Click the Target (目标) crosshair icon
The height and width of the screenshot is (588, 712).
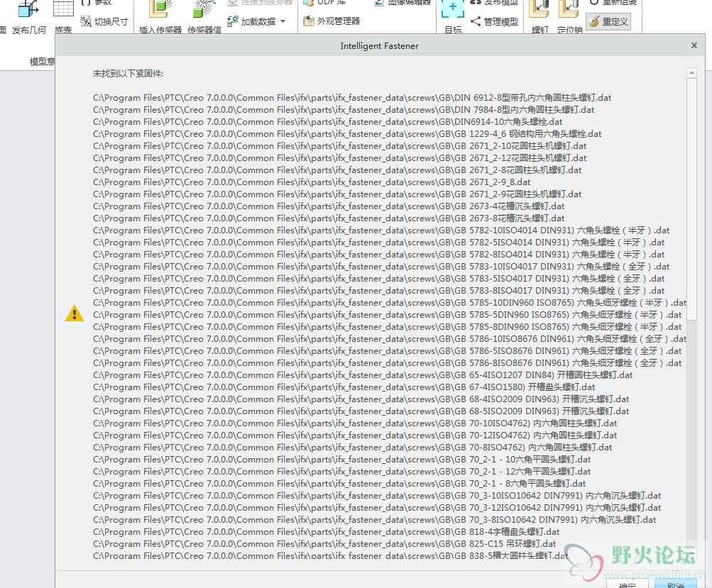453,9
